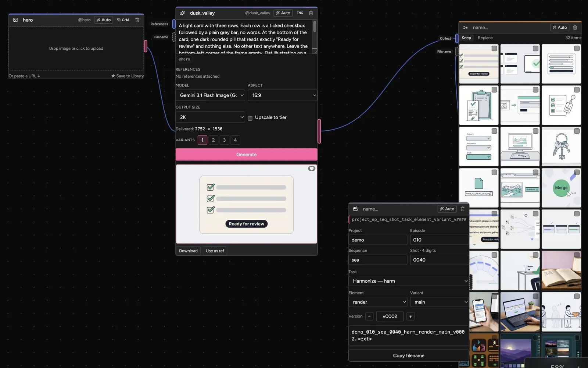Toggle Auto on the filename builder node
The width and height of the screenshot is (588, 368).
[x=447, y=209]
